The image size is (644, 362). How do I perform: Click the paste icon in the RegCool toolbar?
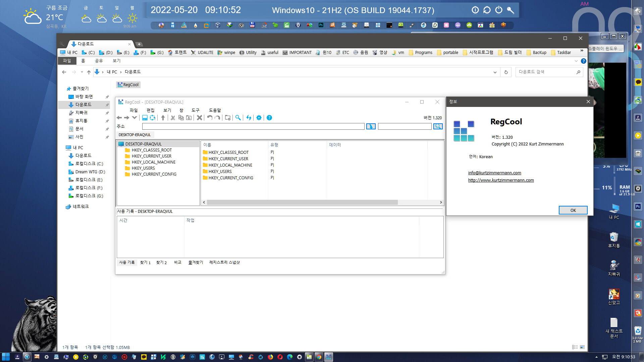pos(189,118)
